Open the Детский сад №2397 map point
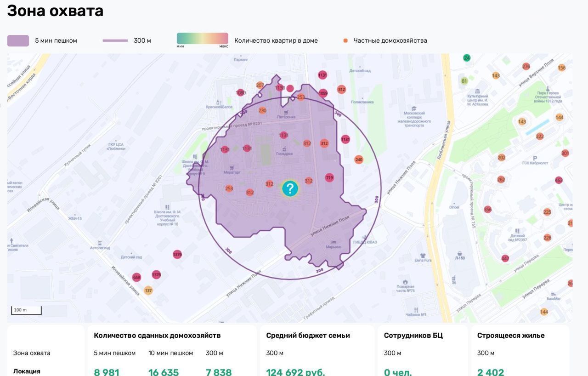Image resolution: width=588 pixels, height=376 pixels. point(517,231)
